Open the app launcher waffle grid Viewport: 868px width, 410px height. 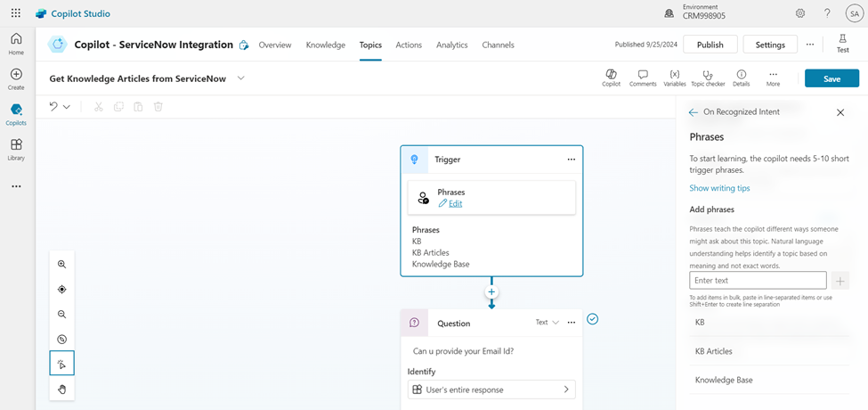(x=16, y=13)
